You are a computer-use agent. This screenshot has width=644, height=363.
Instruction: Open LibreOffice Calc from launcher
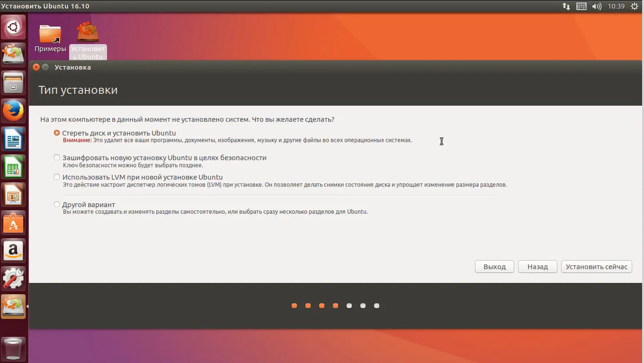point(13,167)
